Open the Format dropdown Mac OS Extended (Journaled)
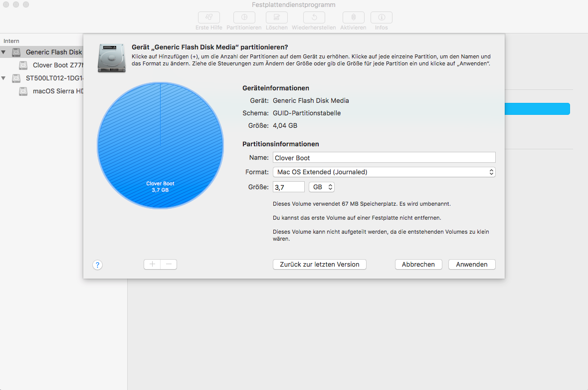588x390 pixels. (384, 172)
